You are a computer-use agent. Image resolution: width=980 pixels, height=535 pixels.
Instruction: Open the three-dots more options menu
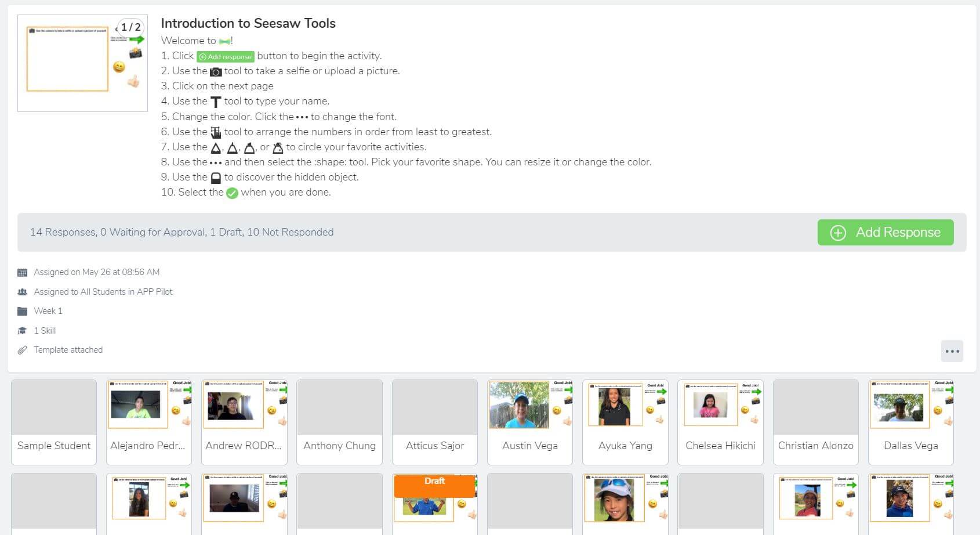coord(952,351)
